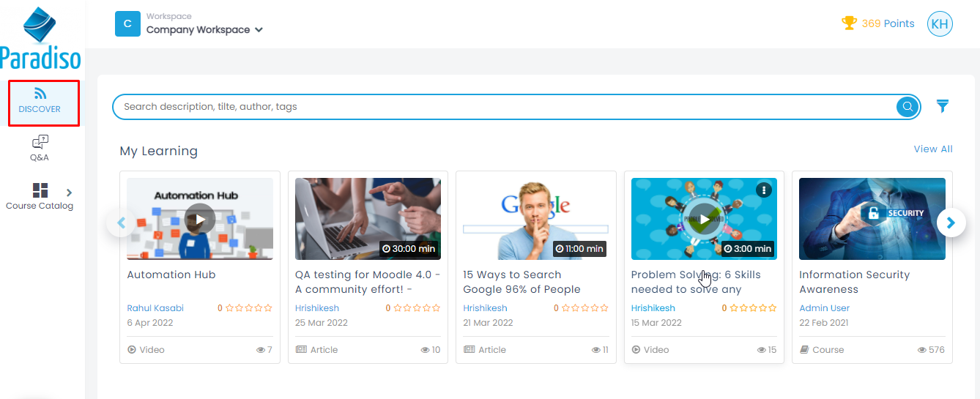Click the blue C workspace icon
This screenshot has width=980, height=399.
(127, 24)
